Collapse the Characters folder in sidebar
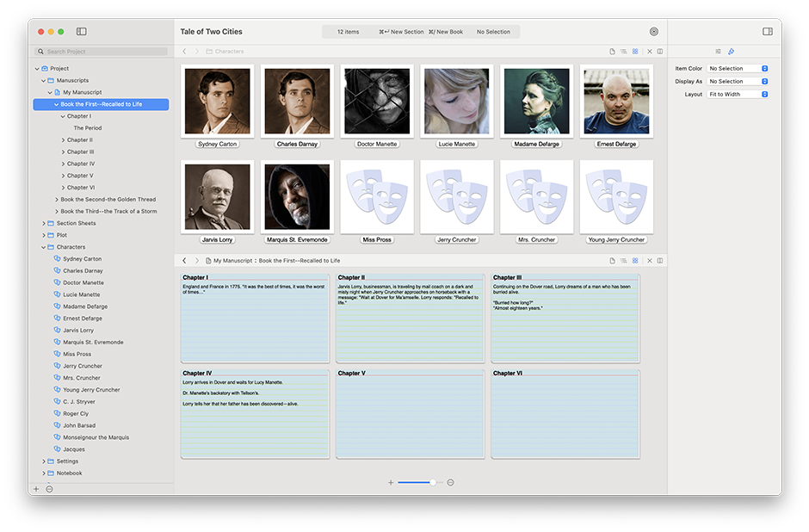 pyautogui.click(x=43, y=247)
